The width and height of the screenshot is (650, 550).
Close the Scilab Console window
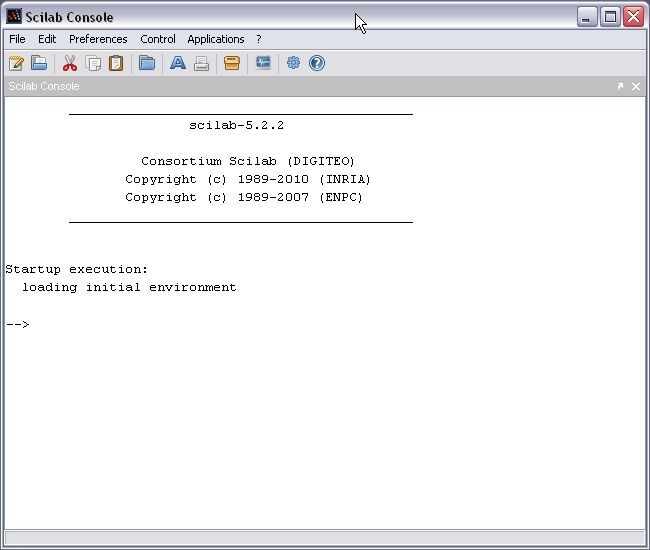[634, 17]
